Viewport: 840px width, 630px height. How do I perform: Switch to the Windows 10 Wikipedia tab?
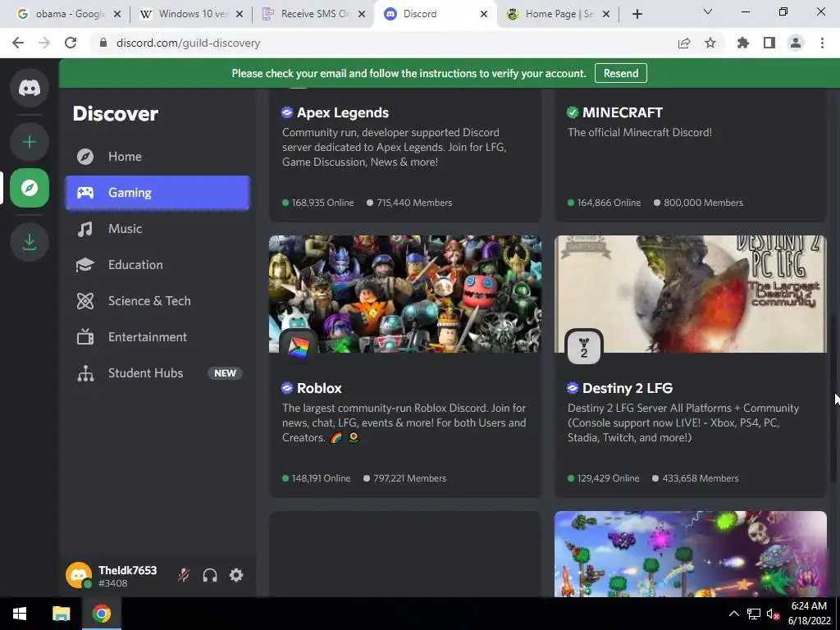point(191,14)
